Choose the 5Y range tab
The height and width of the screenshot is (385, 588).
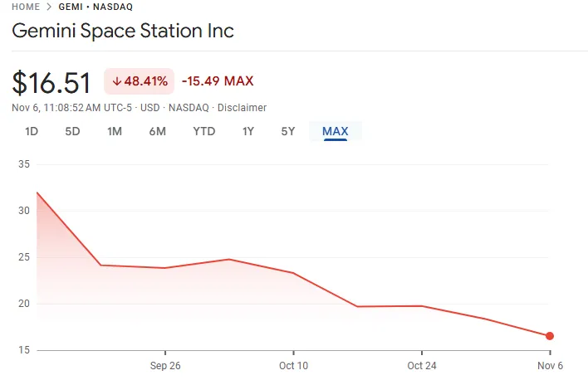coord(287,131)
